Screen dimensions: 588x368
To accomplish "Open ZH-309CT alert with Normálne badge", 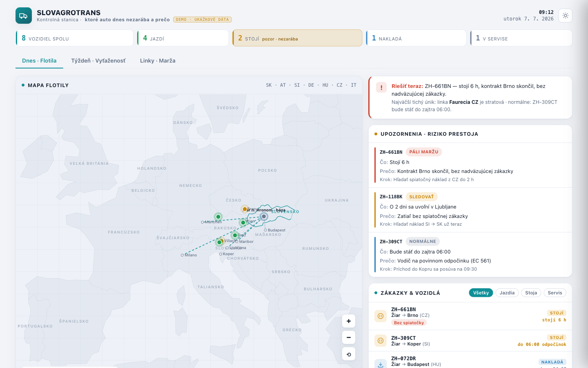I will pos(470,255).
